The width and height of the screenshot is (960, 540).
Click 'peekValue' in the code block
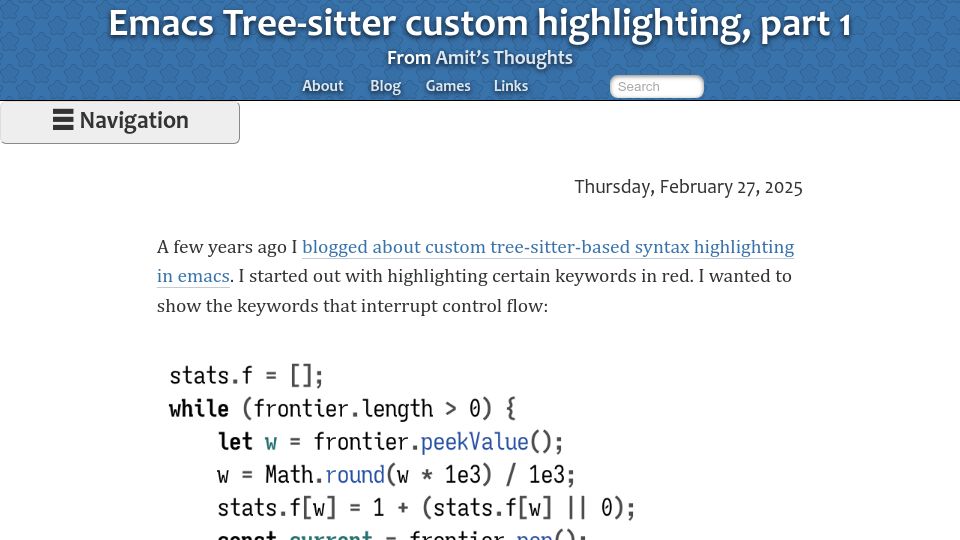(474, 441)
